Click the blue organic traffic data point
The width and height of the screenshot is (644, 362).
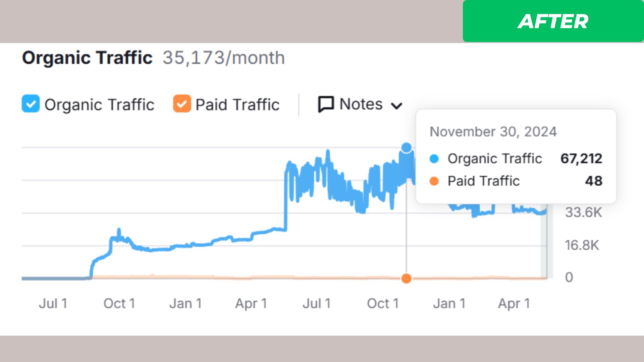[406, 147]
